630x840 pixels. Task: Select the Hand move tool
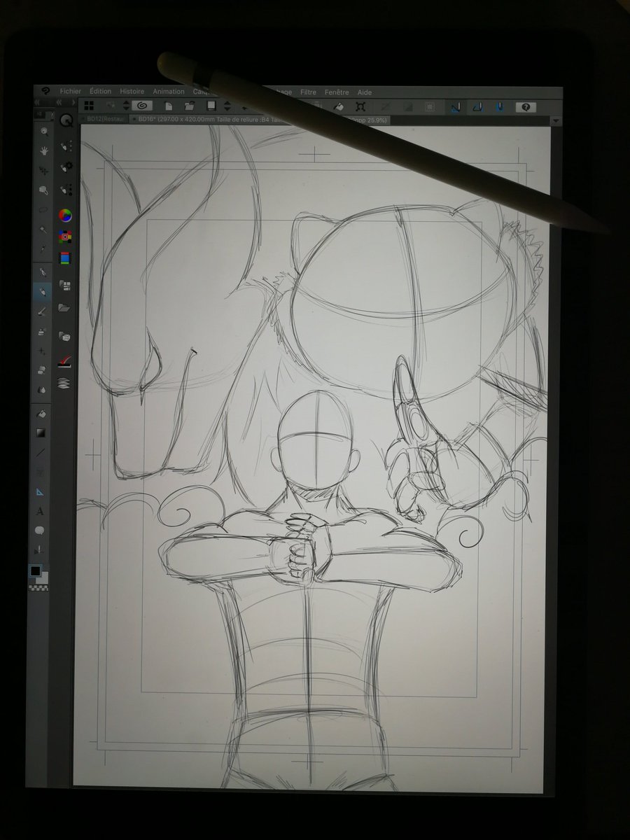[44, 150]
